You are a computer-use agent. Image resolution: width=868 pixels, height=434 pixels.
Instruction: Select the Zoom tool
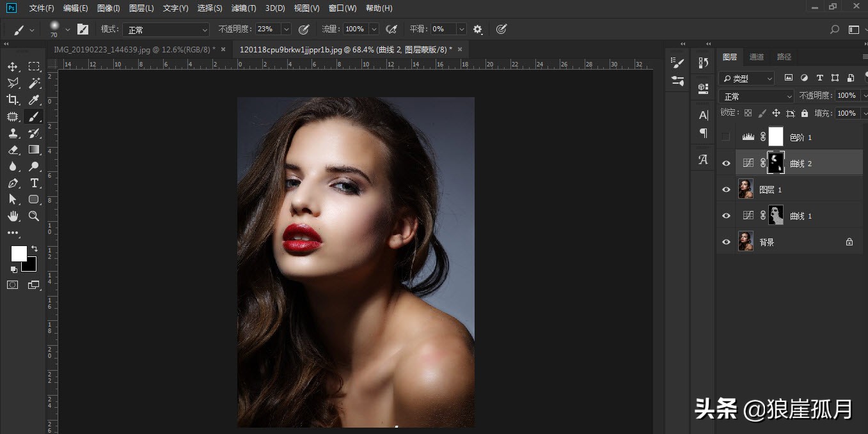coord(34,216)
